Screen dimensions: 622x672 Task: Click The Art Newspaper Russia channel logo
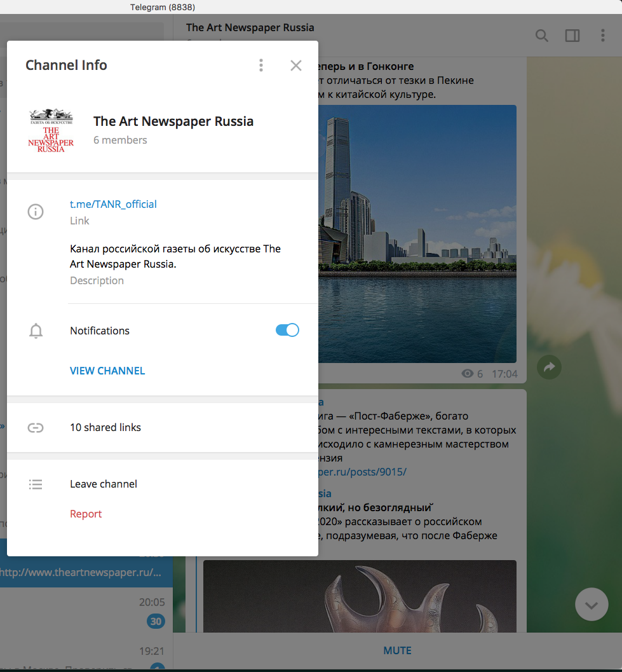coord(51,130)
